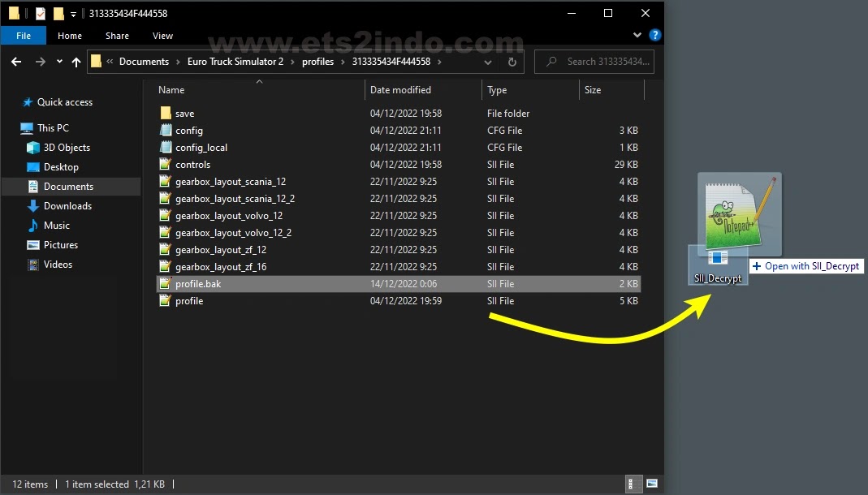Click the file name "profile"
The height and width of the screenshot is (495, 868).
tap(189, 301)
